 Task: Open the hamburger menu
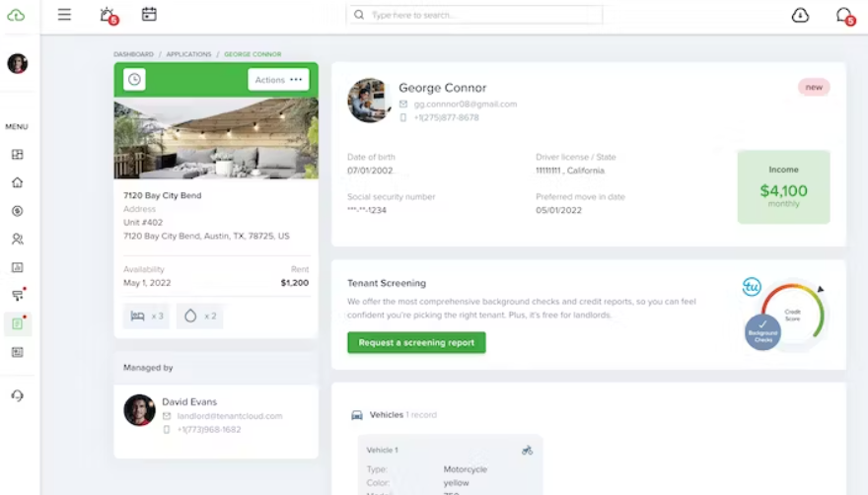pyautogui.click(x=64, y=15)
